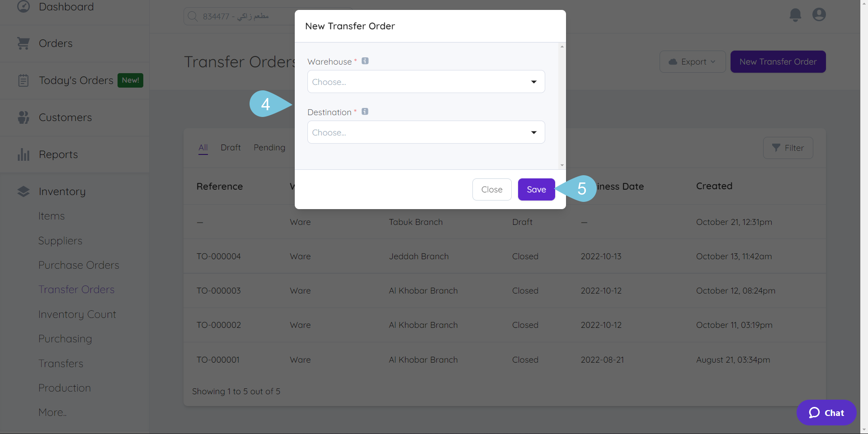
Task: Click the Reports bar-chart icon
Action: click(23, 154)
